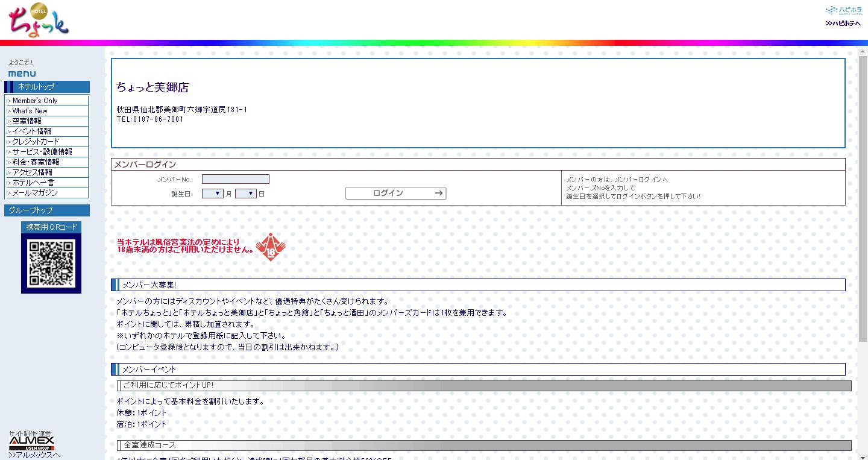The width and height of the screenshot is (868, 460).
Task: Go to グループトップ
Action: click(x=47, y=210)
